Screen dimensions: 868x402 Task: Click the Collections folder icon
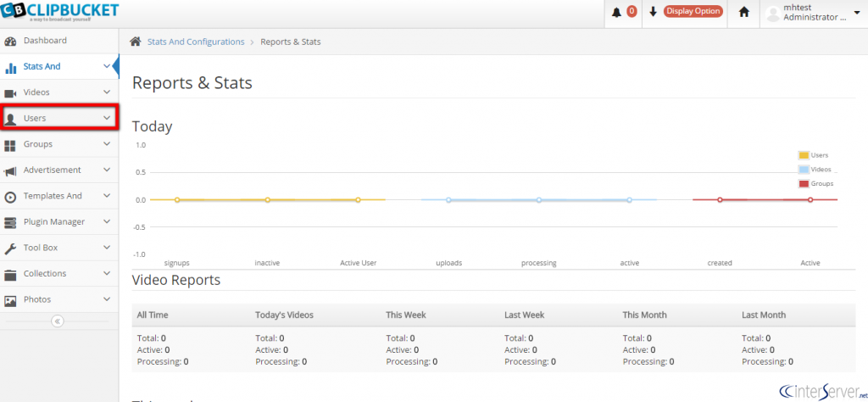pyautogui.click(x=10, y=275)
